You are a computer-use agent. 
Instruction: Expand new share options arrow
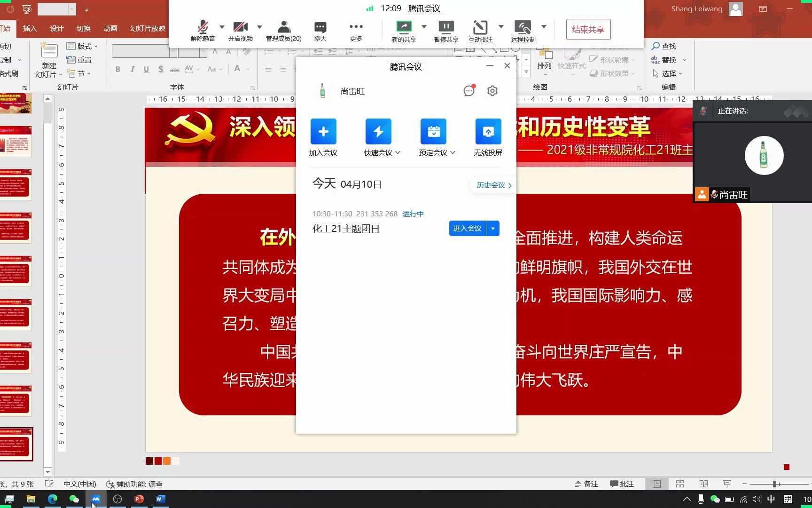pos(424,27)
